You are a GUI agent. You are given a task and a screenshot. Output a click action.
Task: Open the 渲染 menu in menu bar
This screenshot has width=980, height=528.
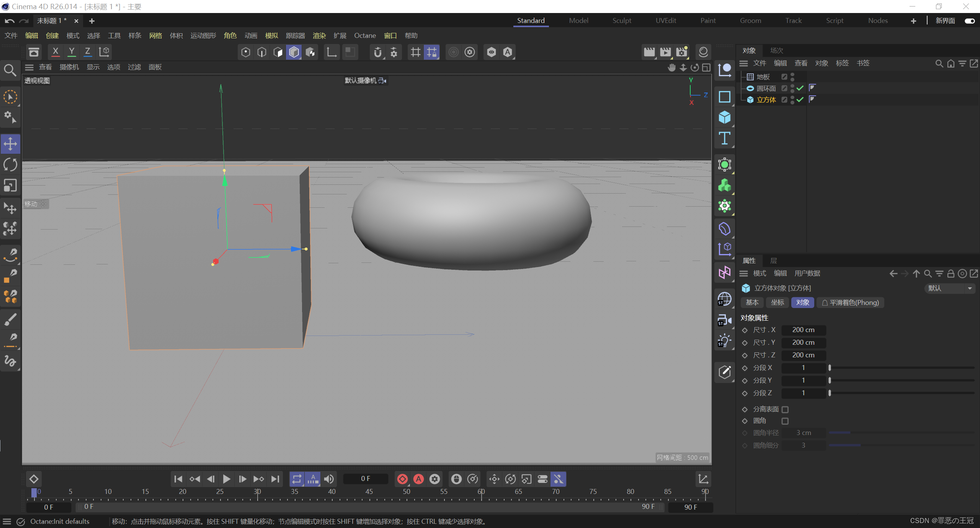coord(319,36)
